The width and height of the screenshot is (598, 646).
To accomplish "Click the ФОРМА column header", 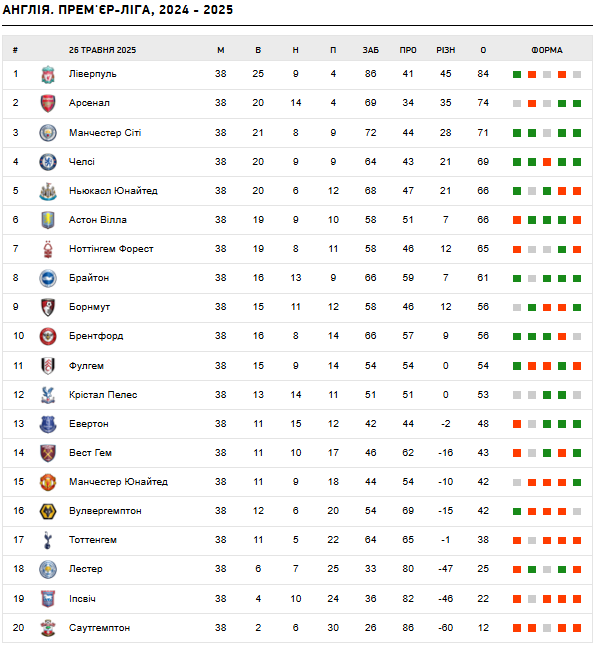I will coord(547,50).
